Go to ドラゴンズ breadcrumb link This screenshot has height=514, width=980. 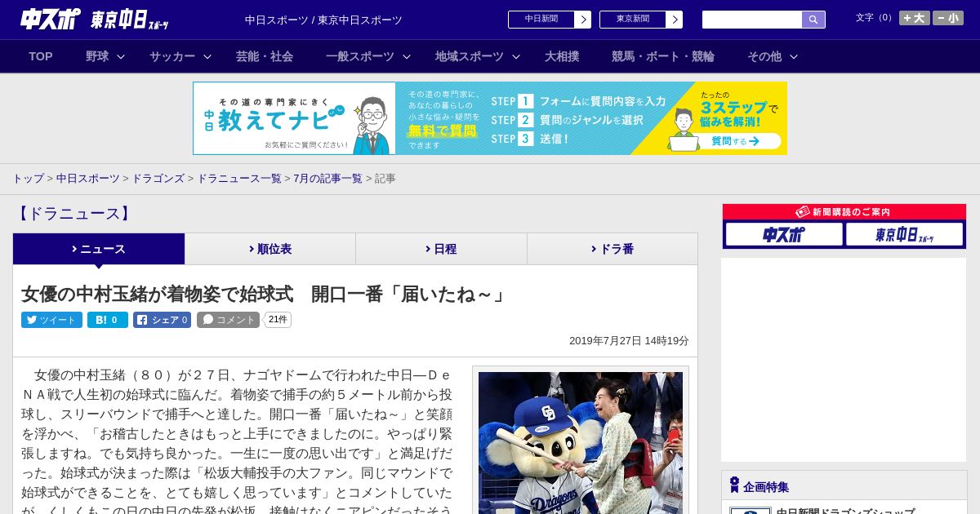click(x=158, y=178)
